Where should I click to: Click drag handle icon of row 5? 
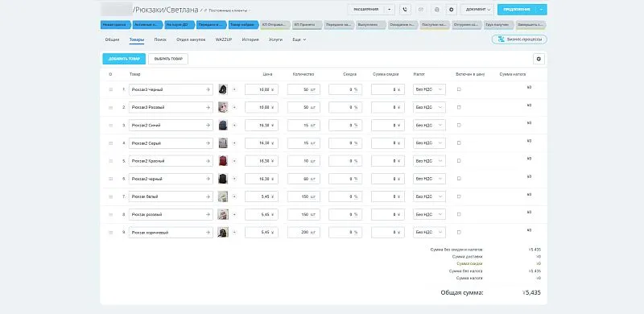click(x=110, y=161)
